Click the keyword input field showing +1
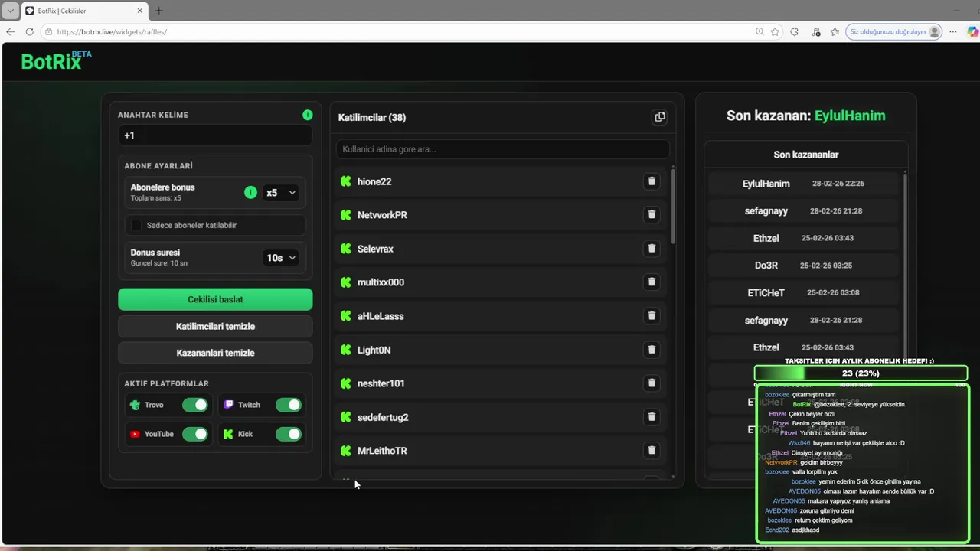The image size is (980, 551). 215,135
